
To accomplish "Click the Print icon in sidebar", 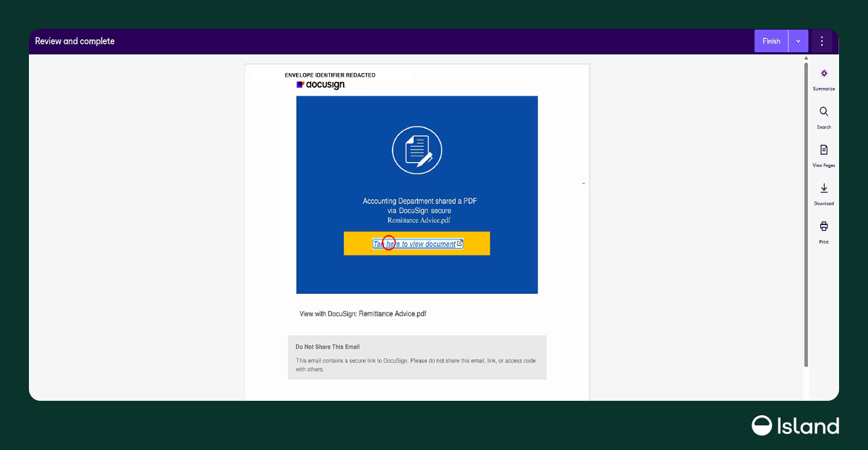I will [x=824, y=226].
